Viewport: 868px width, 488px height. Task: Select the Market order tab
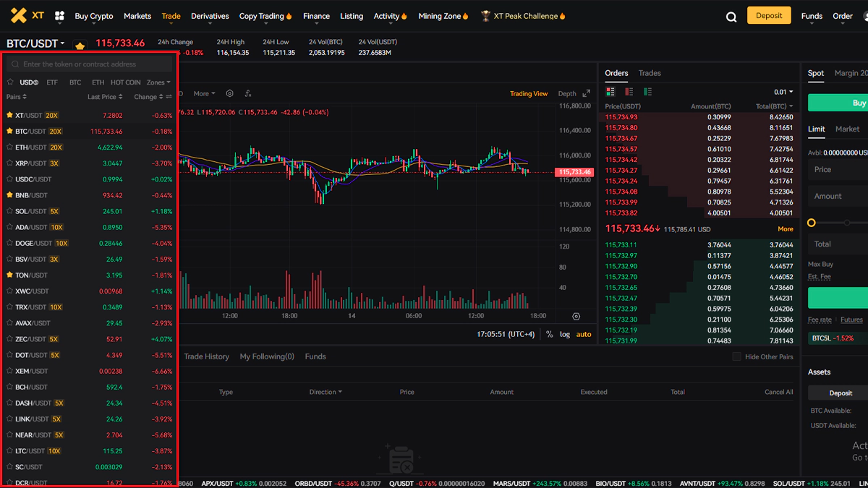click(847, 129)
